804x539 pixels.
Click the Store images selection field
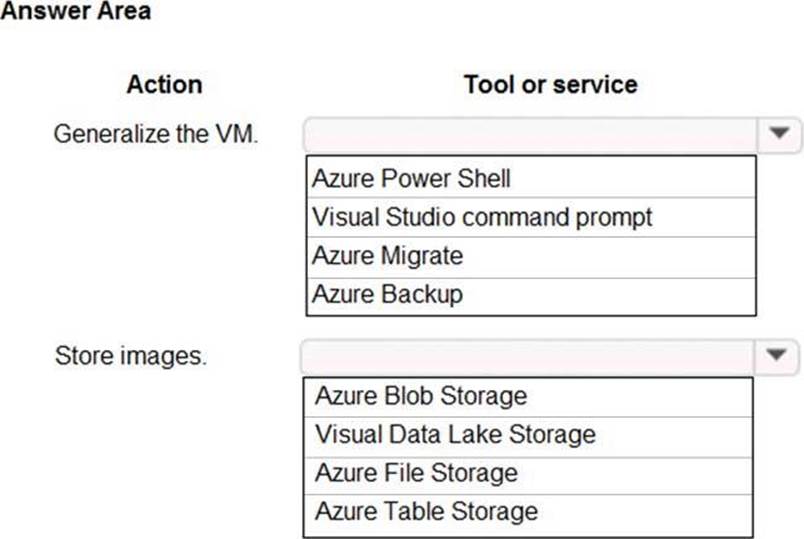tap(530, 355)
